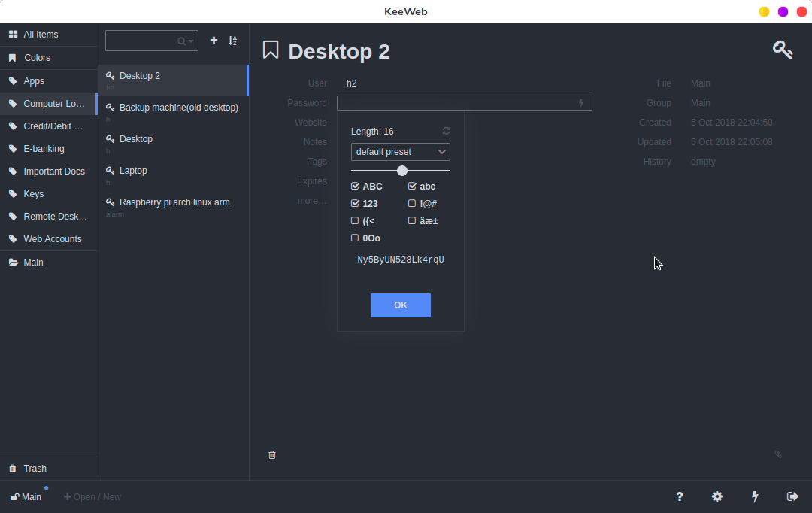This screenshot has height=513, width=812.
Task: Move entry to trash with the bin icon
Action: pos(272,454)
